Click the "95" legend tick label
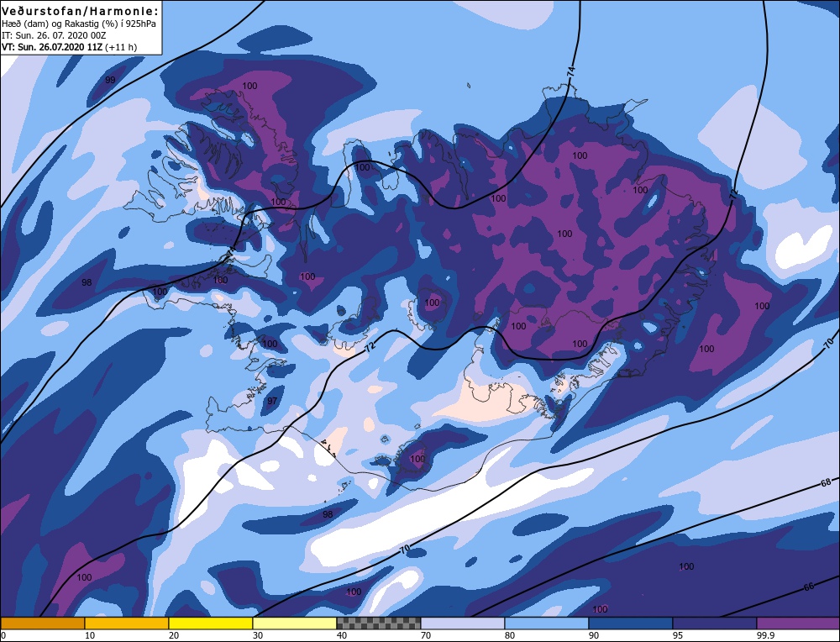 [678, 635]
